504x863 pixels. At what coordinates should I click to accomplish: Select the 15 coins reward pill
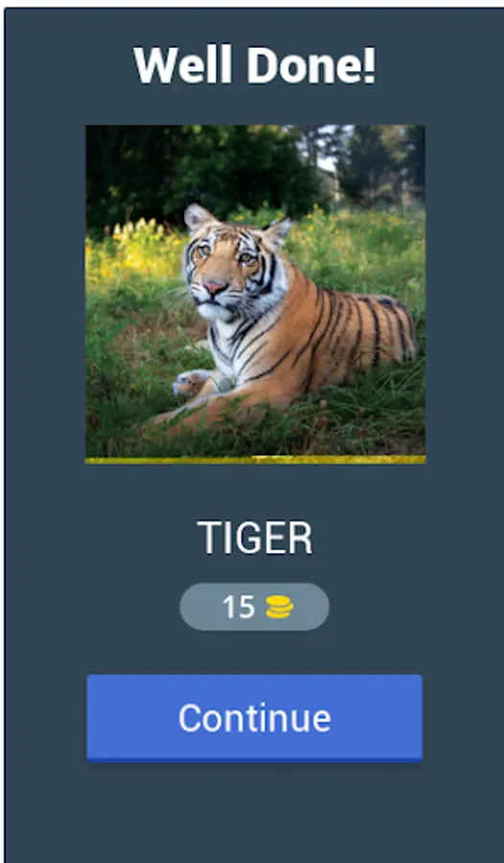coord(254,607)
